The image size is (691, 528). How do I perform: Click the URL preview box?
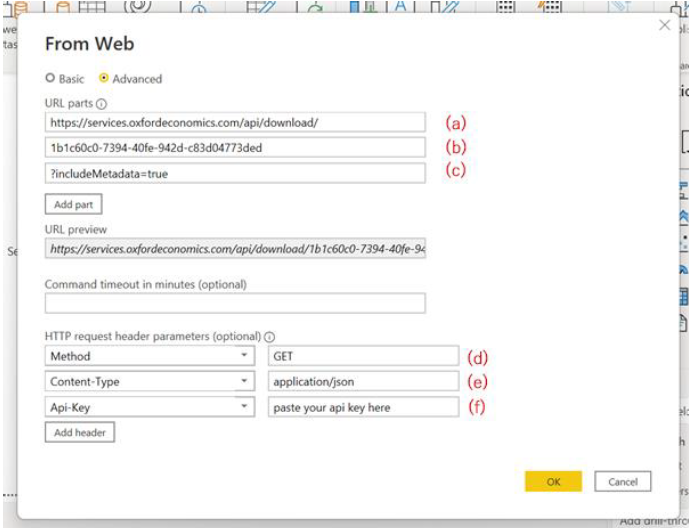[235, 248]
